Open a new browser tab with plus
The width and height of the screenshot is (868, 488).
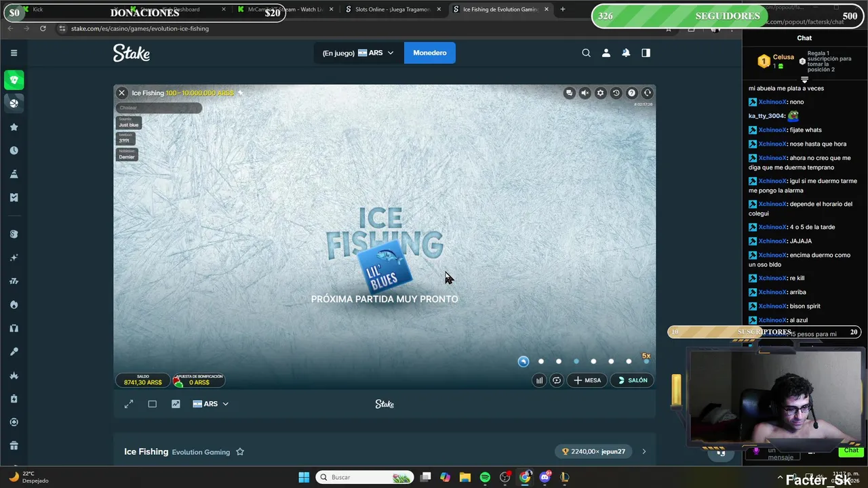(x=562, y=9)
